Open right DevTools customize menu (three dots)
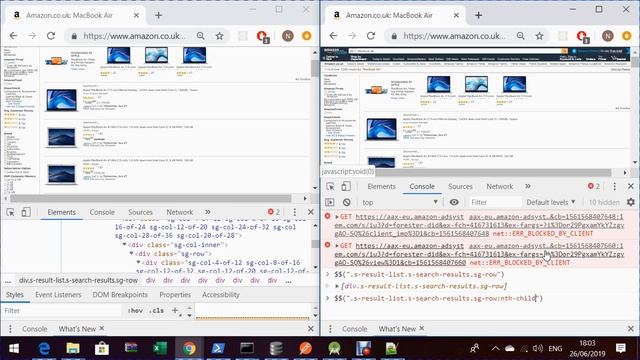 [x=615, y=187]
